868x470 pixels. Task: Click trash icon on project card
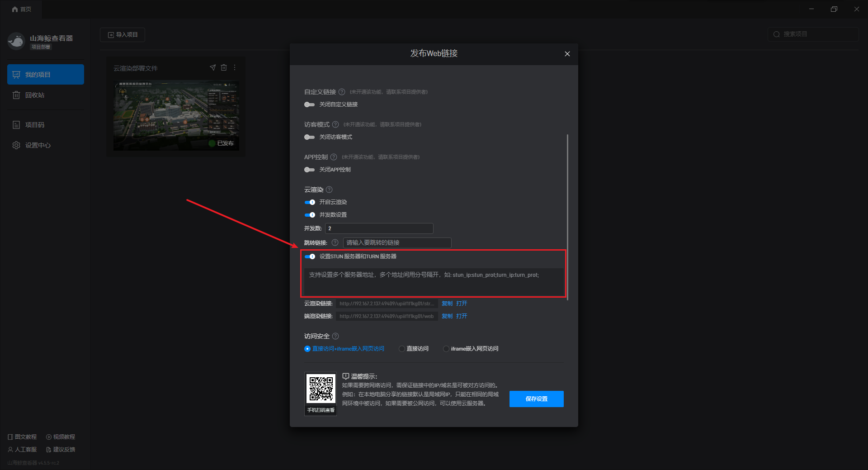(224, 67)
